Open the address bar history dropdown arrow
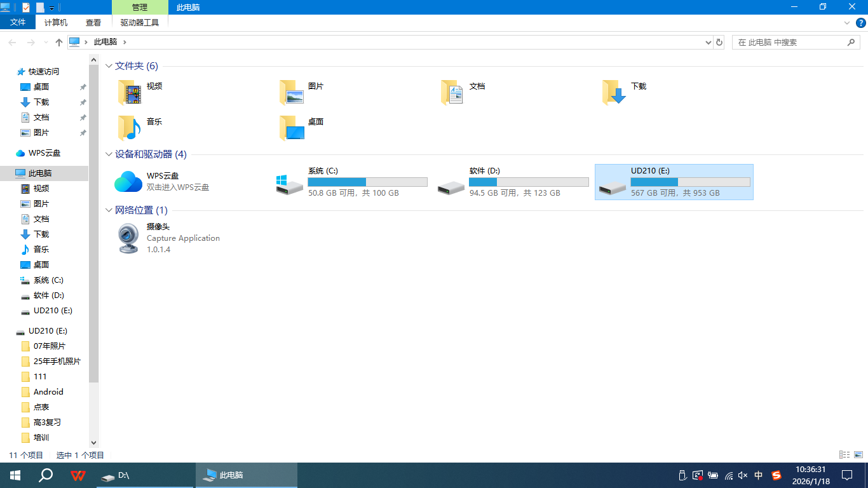The height and width of the screenshot is (488, 868). (709, 43)
